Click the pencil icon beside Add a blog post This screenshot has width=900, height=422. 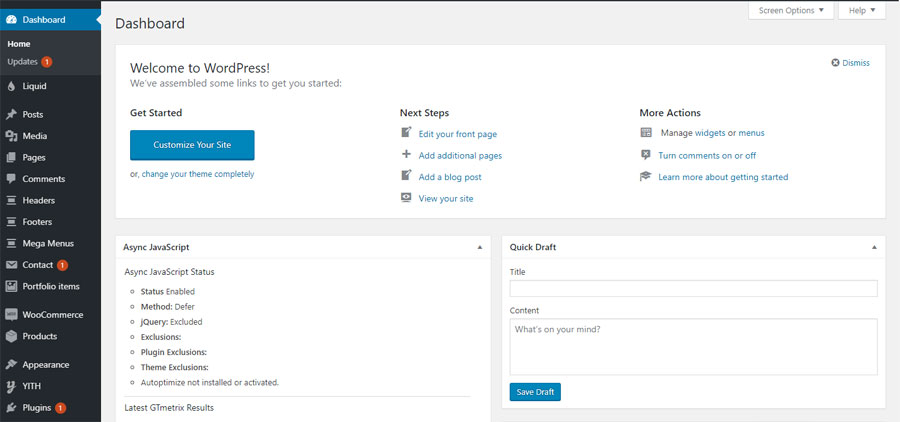[x=406, y=176]
